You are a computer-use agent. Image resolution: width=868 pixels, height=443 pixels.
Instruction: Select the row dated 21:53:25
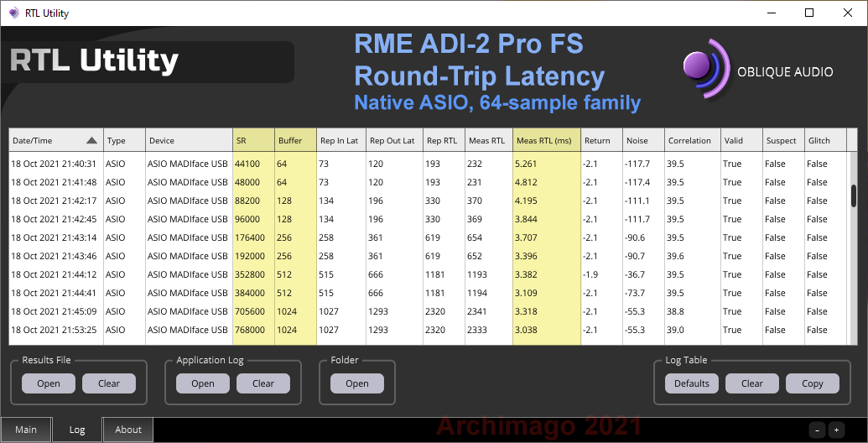(x=428, y=330)
